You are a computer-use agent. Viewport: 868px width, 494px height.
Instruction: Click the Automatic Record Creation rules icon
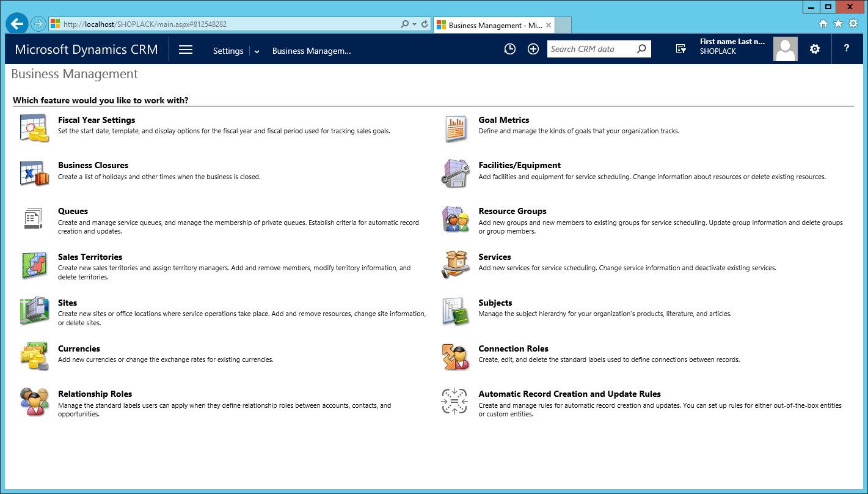454,402
